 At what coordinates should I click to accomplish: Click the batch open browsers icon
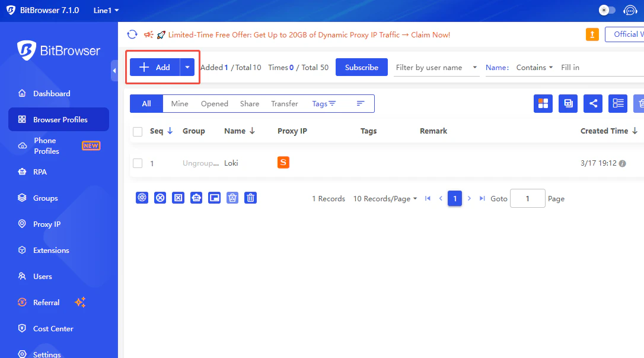point(142,198)
